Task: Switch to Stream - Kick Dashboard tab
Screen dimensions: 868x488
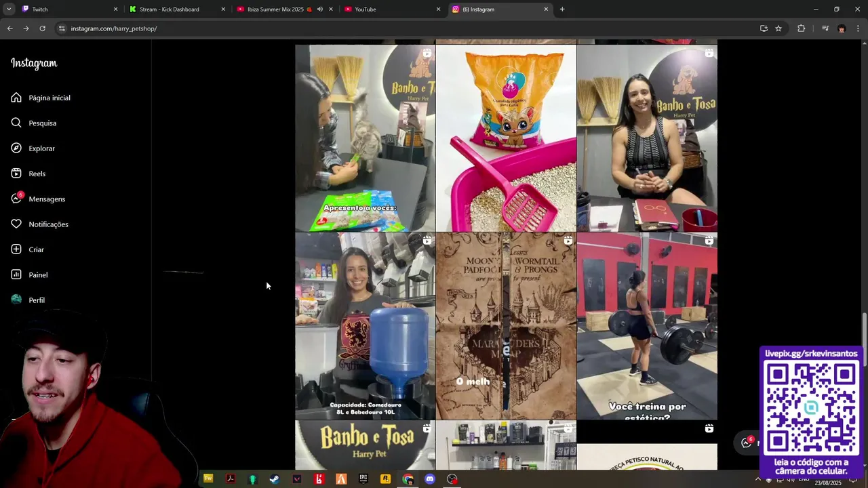Action: [x=176, y=9]
